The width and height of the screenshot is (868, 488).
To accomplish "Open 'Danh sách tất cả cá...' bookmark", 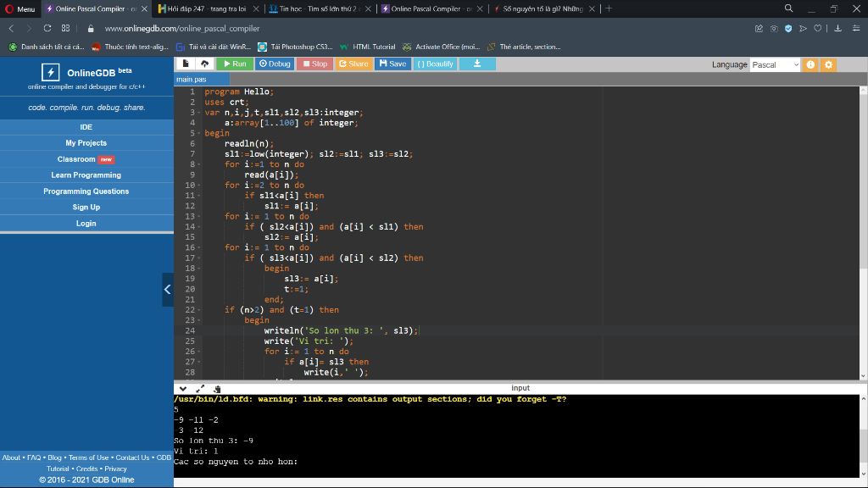I will click(47, 47).
